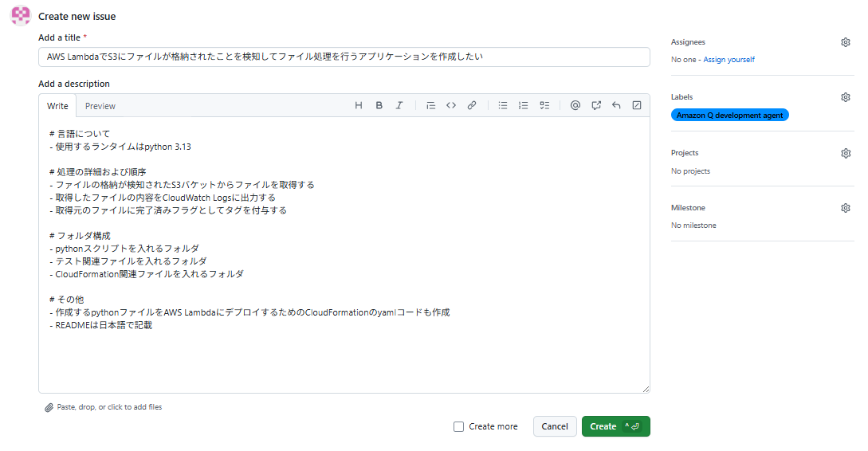Click the 'Create new issue' heading
Screen dimensions: 868x451
[77, 17]
